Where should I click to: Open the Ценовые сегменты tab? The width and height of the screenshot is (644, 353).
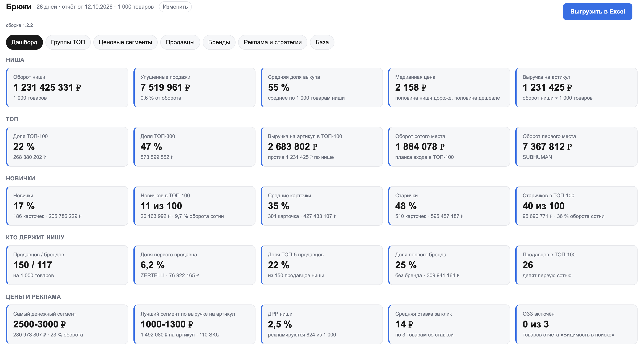(125, 42)
